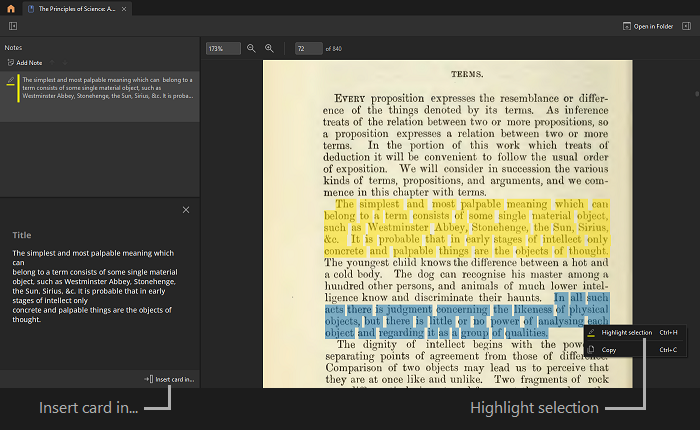Close the note card editor panel
700x430 pixels.
coord(186,210)
